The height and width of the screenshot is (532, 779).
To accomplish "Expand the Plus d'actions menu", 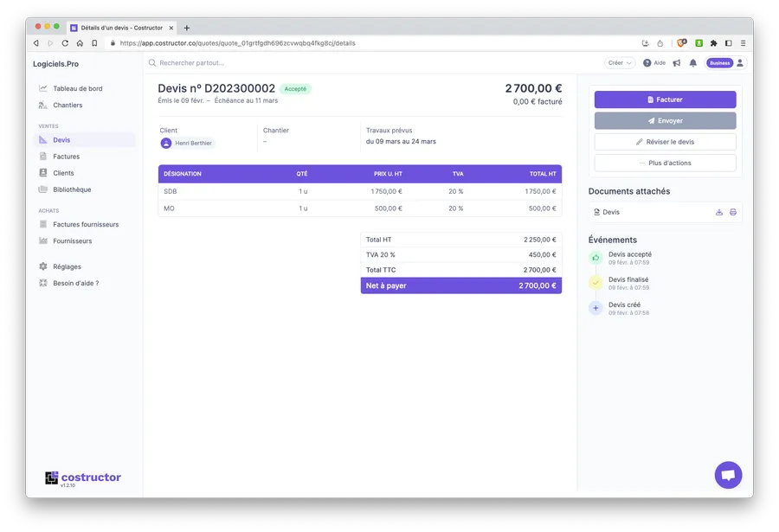I will click(x=665, y=163).
